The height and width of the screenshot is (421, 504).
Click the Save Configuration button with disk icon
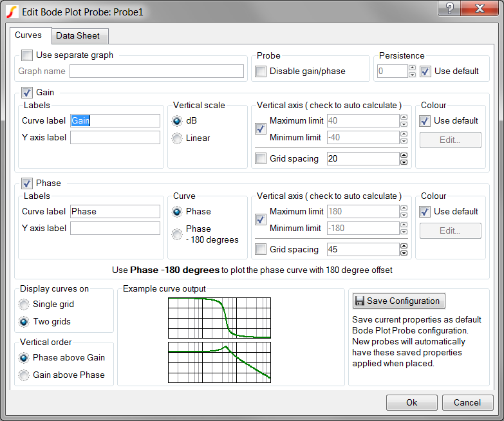398,301
